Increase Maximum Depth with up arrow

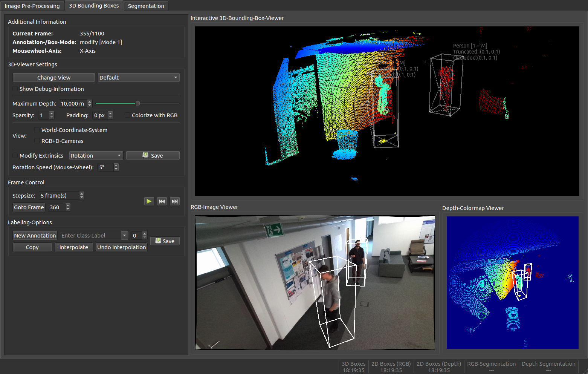[90, 101]
